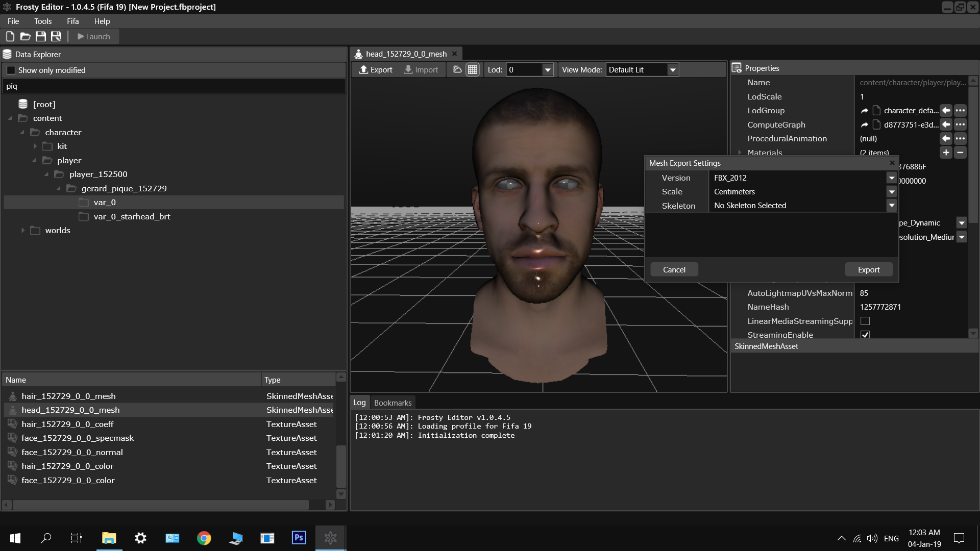Open the View Mode Default Lit dropdown
This screenshot has height=551, width=980.
pos(673,70)
